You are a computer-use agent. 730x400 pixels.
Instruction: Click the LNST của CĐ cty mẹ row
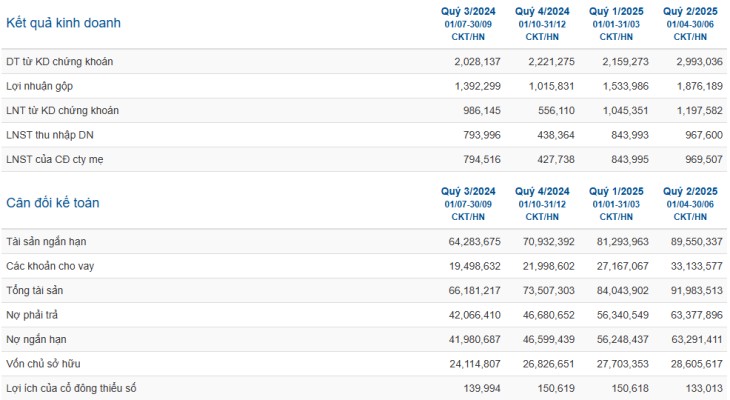pyautogui.click(x=364, y=159)
